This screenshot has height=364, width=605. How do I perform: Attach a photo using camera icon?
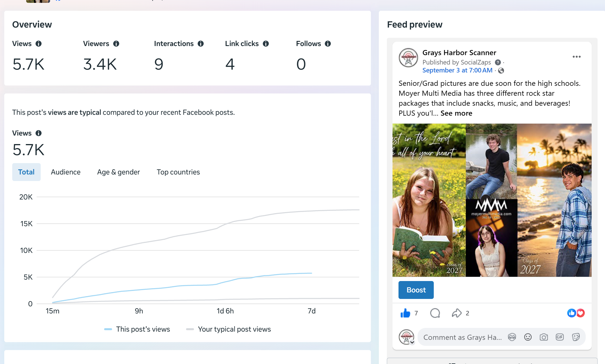(544, 337)
